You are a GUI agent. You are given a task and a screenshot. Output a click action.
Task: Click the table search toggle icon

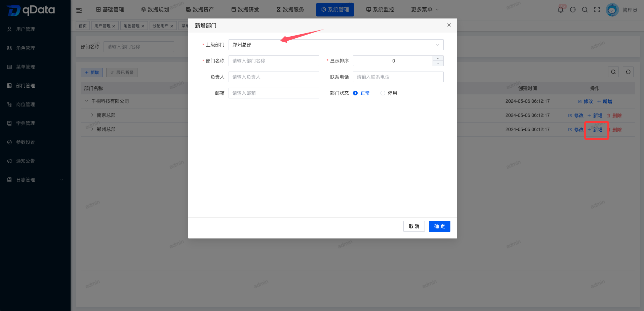tap(613, 72)
